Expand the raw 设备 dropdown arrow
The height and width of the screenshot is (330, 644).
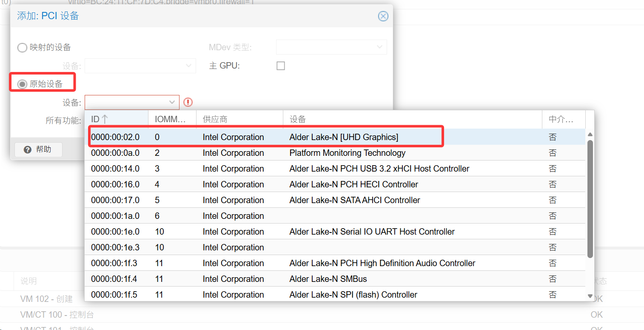(172, 102)
